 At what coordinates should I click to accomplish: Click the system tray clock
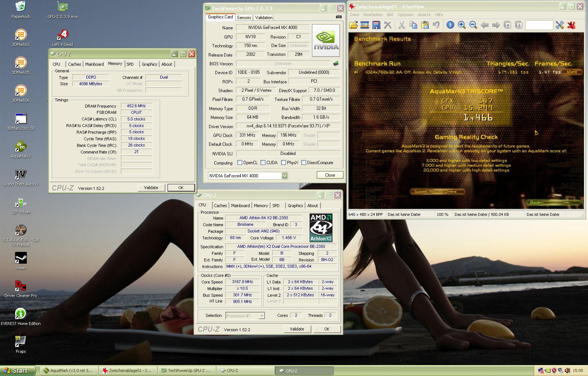[578, 370]
